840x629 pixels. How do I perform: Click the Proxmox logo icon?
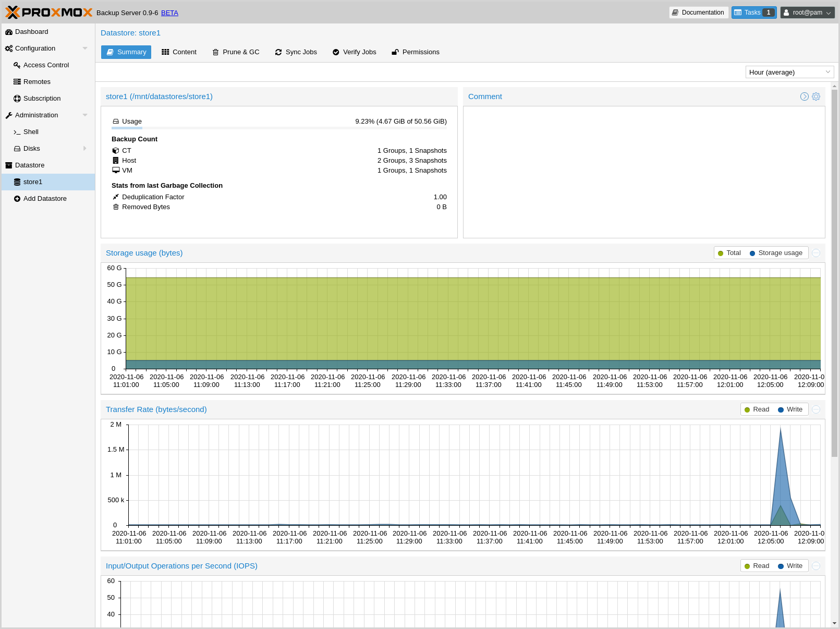tap(13, 12)
